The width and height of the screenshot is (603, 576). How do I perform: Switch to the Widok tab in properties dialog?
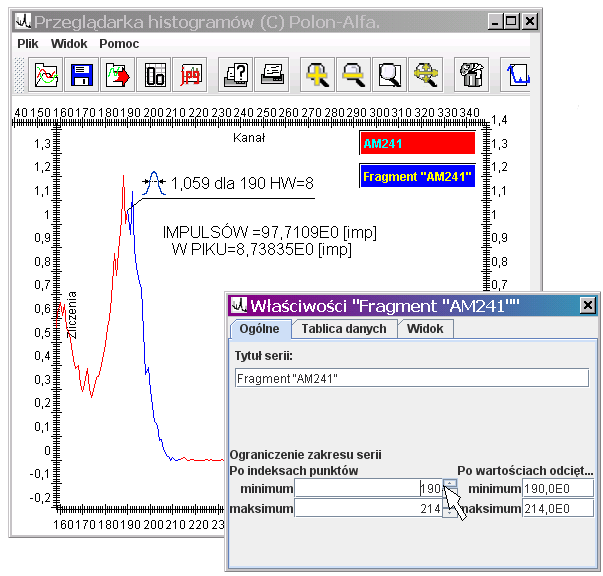(425, 329)
